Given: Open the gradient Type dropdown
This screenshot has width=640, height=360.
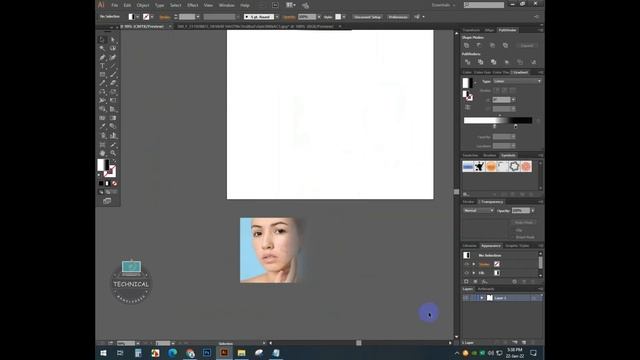Looking at the screenshot, I should pyautogui.click(x=517, y=81).
